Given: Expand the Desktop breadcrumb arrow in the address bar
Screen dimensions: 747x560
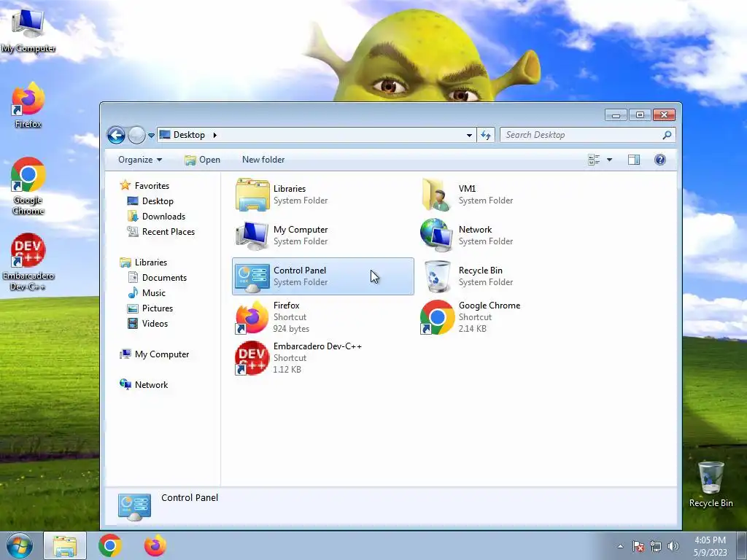Looking at the screenshot, I should (x=215, y=135).
